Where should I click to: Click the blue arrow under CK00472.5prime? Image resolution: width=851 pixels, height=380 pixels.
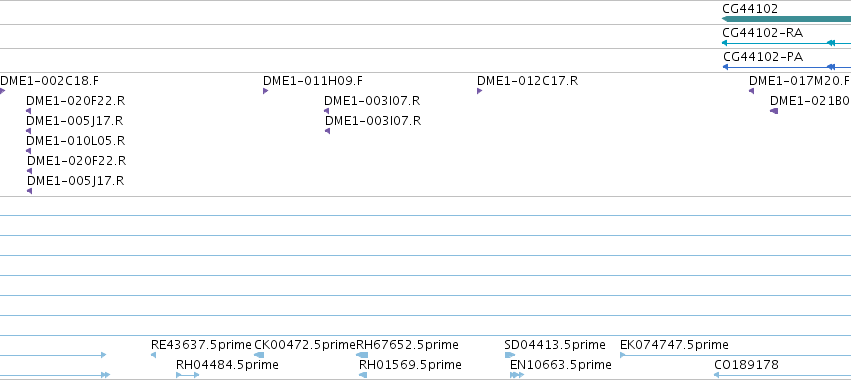(x=259, y=355)
